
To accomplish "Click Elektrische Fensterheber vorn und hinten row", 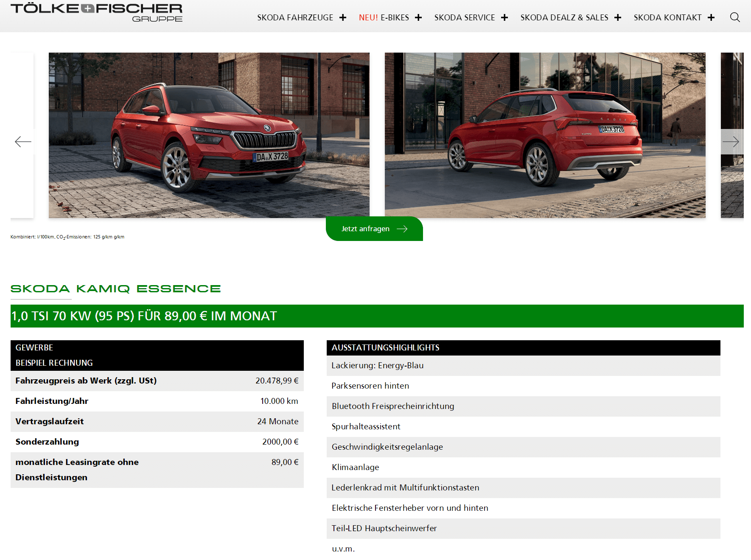I will point(524,508).
